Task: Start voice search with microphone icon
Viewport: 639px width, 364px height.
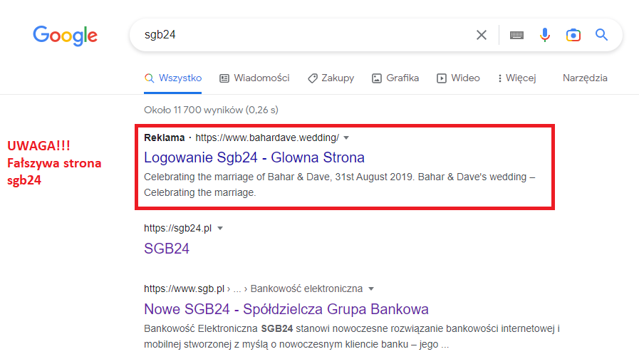Action: (x=544, y=35)
